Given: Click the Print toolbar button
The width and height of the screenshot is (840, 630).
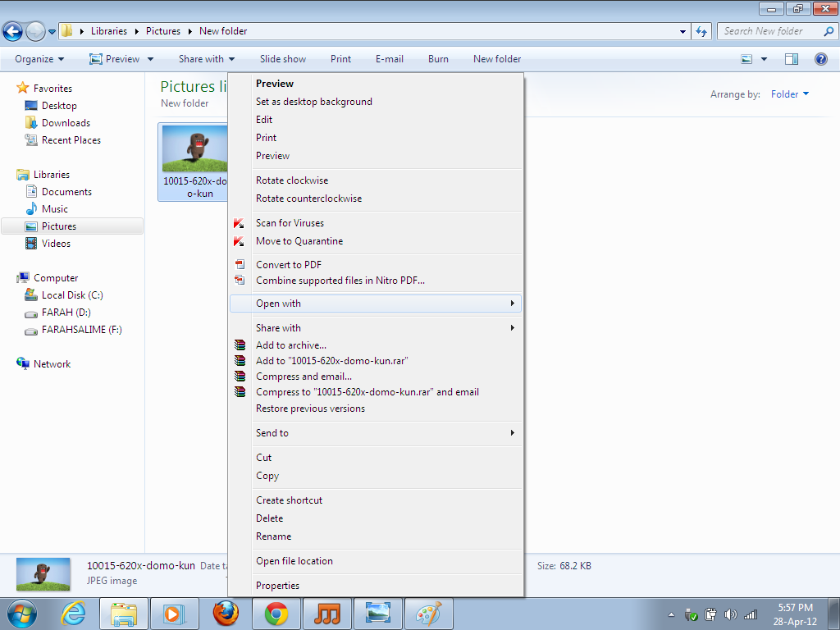Looking at the screenshot, I should coord(340,59).
